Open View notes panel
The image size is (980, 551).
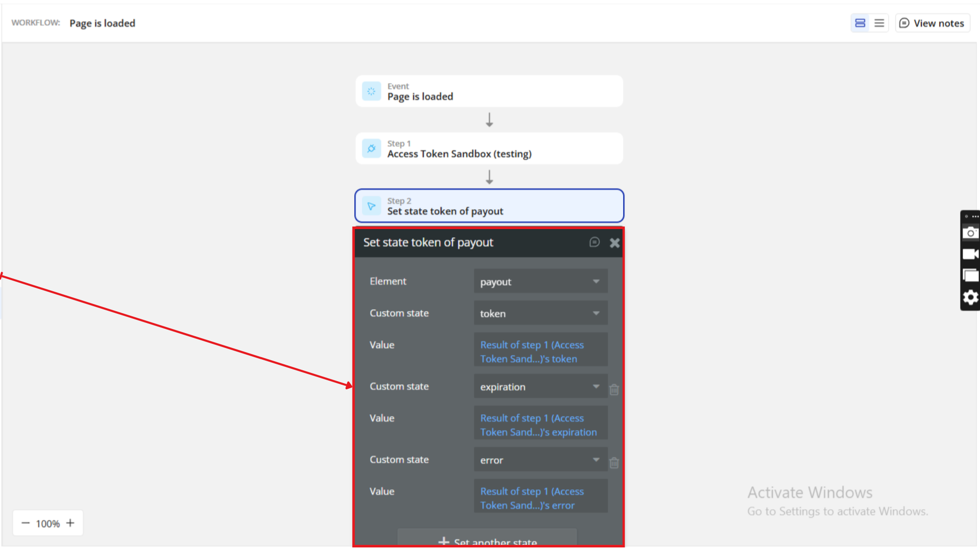[932, 23]
